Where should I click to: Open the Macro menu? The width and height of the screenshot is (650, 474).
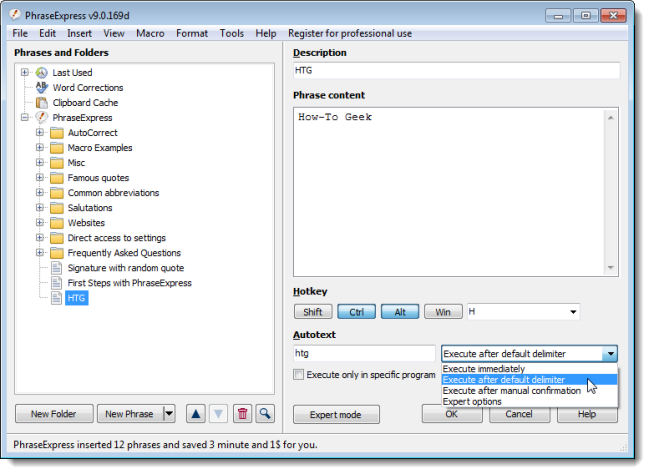(x=150, y=34)
